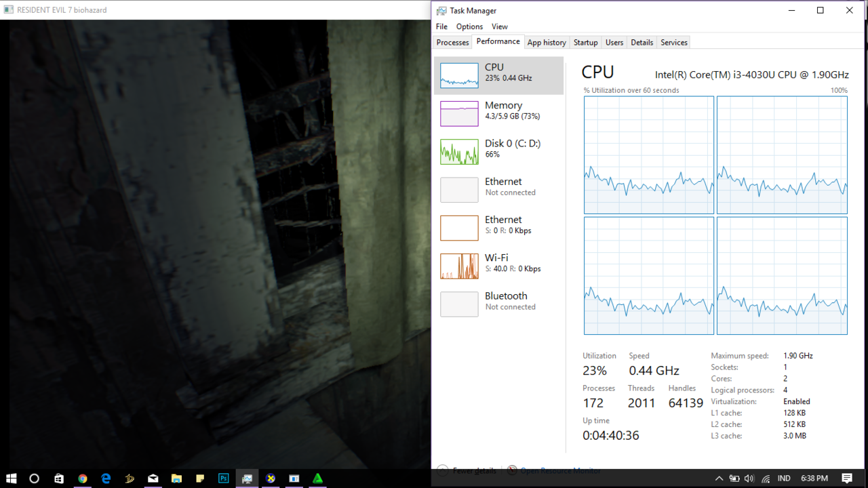Show hidden system tray icons
Screen dimensions: 868x488
(x=719, y=479)
